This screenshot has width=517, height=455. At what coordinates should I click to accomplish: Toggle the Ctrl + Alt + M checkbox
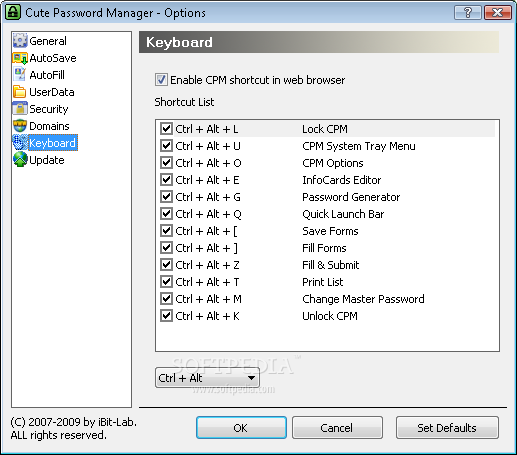[166, 299]
